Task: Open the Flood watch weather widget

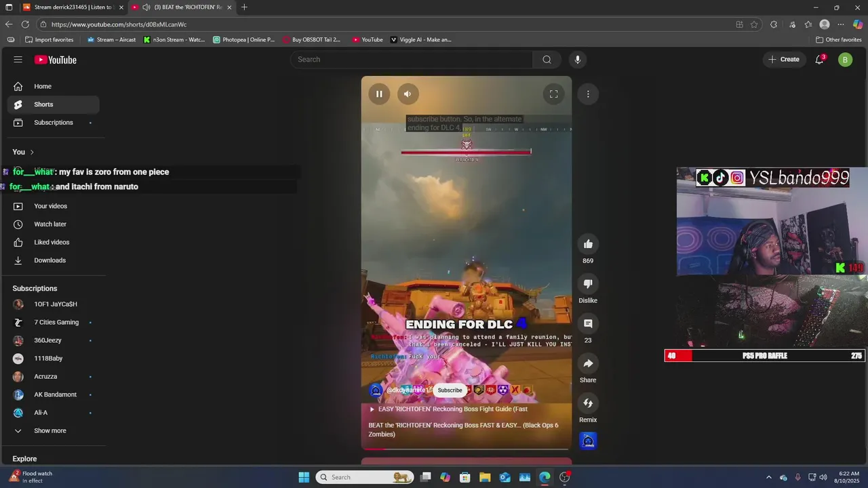Action: [x=31, y=477]
